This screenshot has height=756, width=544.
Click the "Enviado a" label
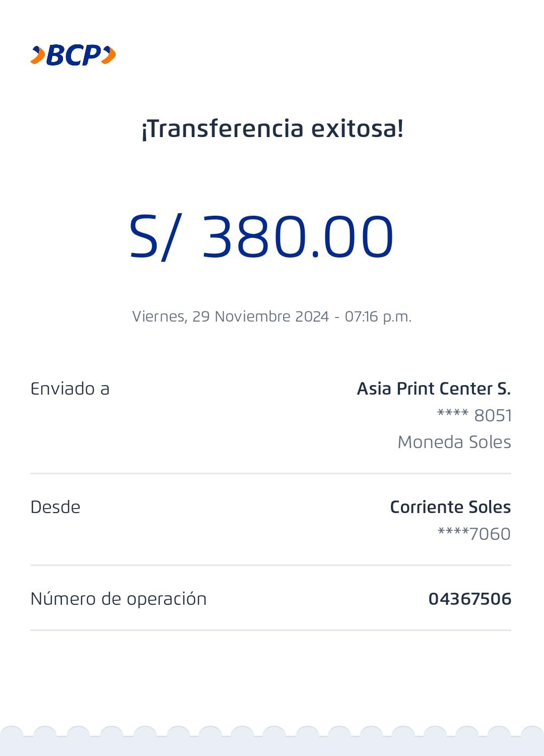point(70,389)
